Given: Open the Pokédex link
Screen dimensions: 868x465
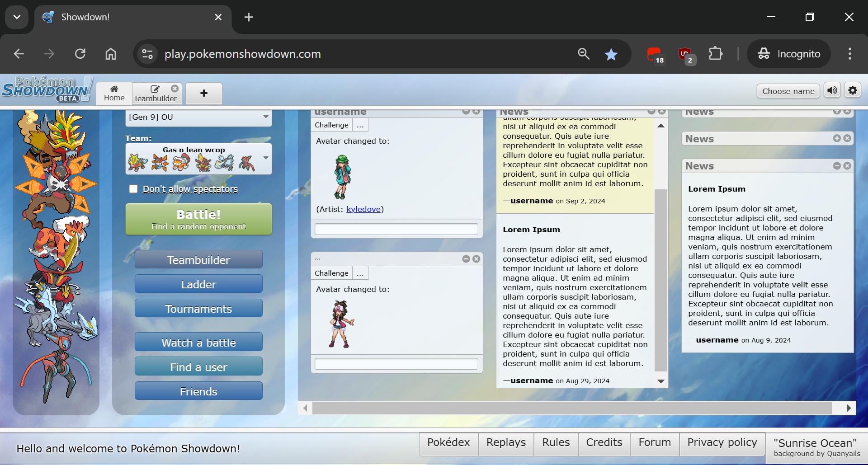Looking at the screenshot, I should click(x=448, y=443).
